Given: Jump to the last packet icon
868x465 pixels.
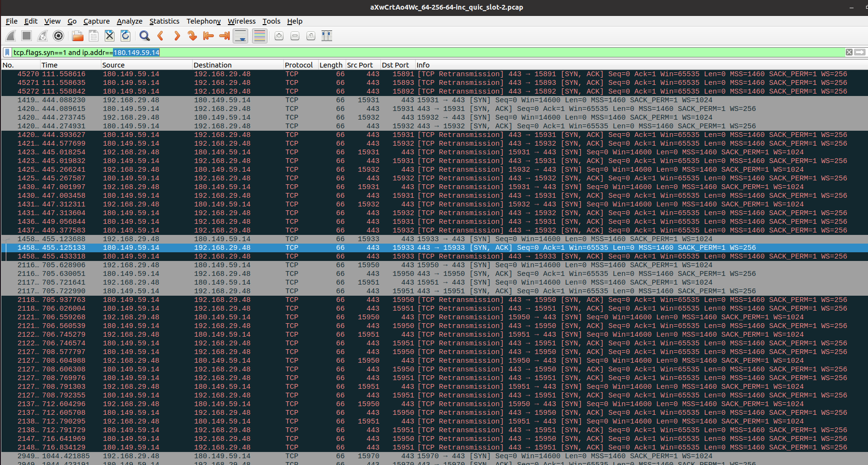Looking at the screenshot, I should [x=224, y=36].
